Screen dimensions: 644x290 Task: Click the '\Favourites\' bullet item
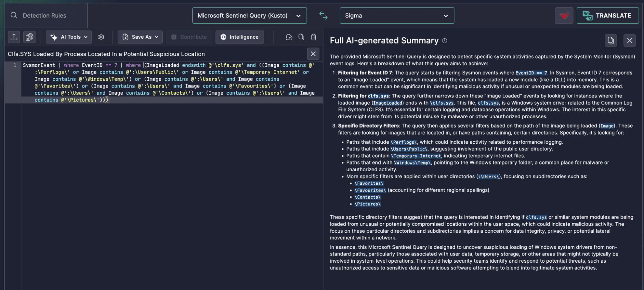370,191
